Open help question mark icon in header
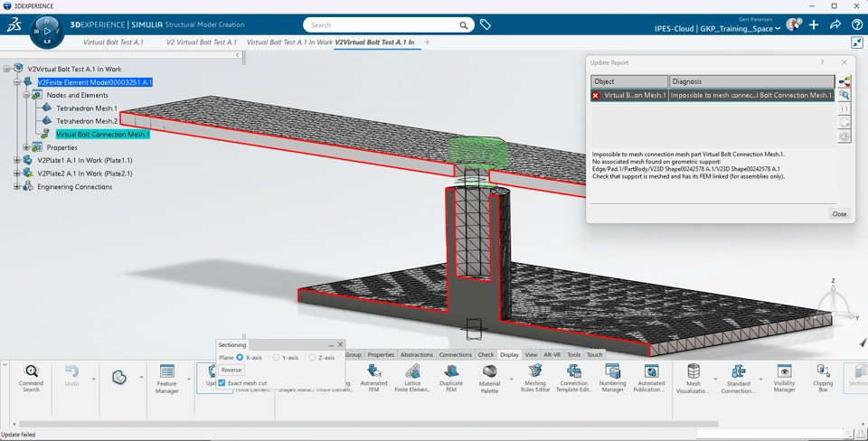 [x=857, y=25]
